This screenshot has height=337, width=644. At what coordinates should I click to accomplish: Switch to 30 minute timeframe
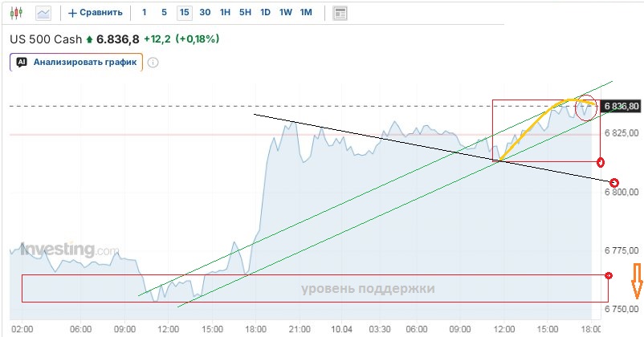coord(205,13)
